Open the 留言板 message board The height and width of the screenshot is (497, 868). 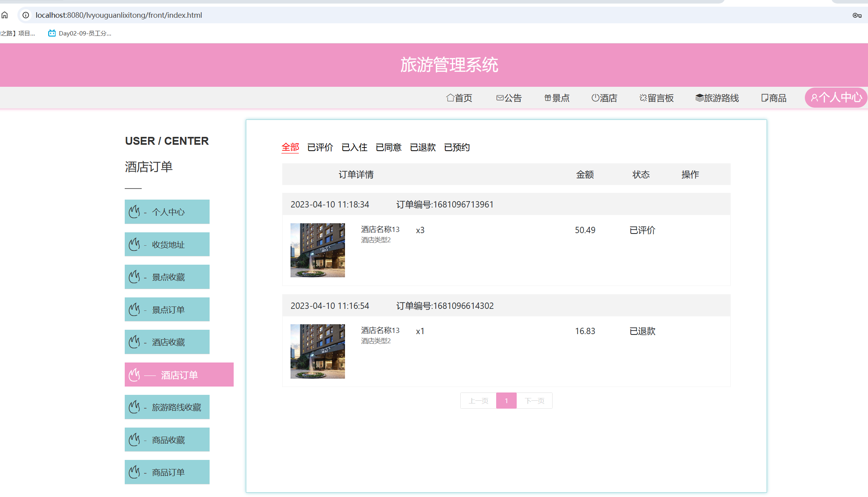pos(656,98)
